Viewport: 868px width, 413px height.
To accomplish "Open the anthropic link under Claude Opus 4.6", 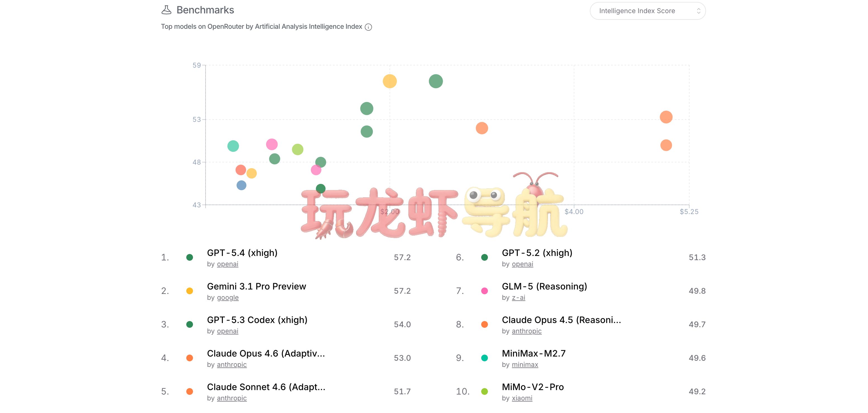I will click(232, 364).
